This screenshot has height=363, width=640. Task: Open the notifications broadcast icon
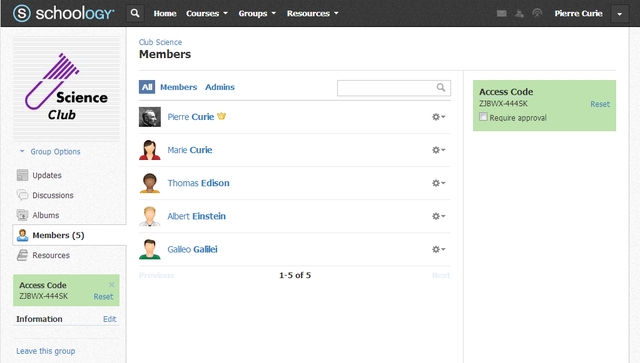[537, 13]
